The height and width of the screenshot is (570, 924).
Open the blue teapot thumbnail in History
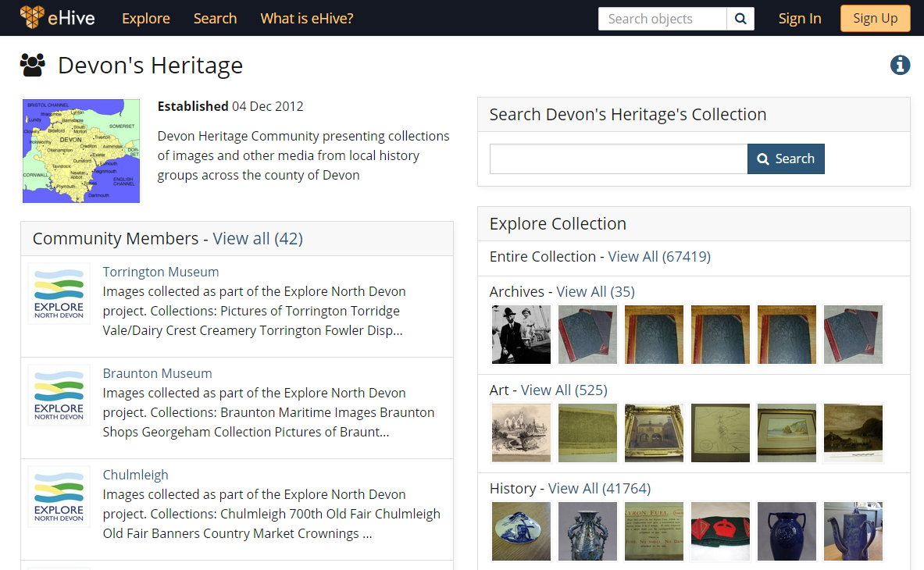(853, 531)
